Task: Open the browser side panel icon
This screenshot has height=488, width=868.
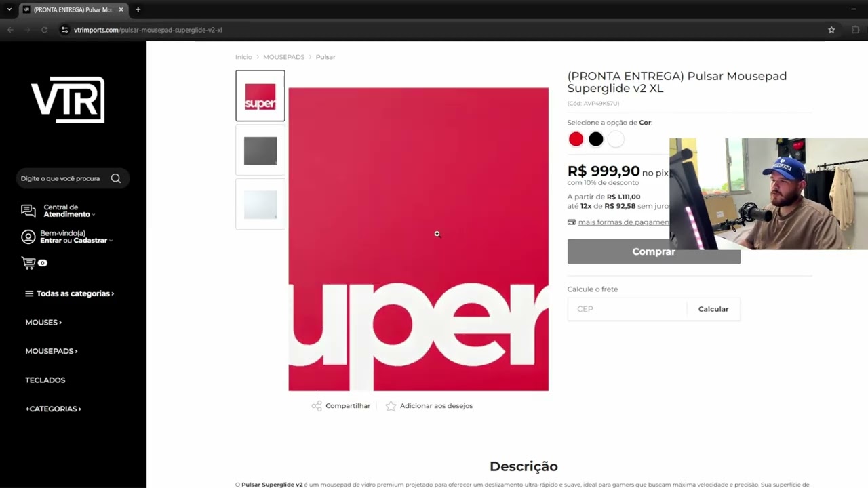Action: 855,30
